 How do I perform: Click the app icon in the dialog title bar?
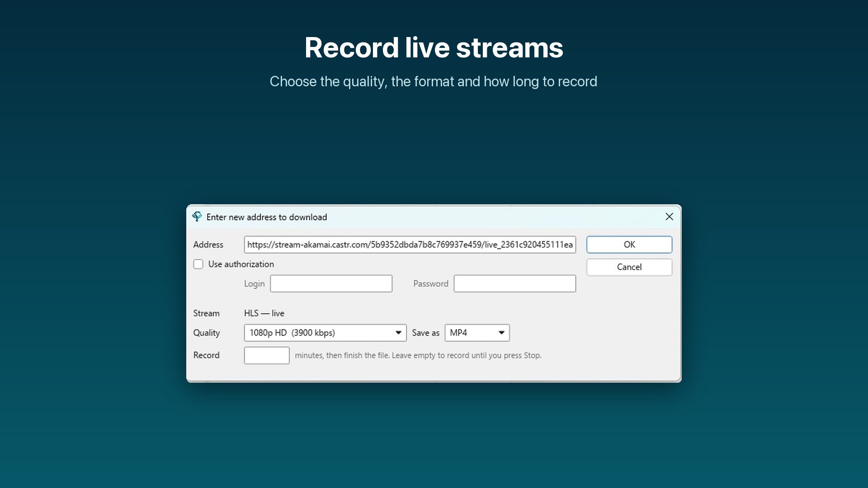pyautogui.click(x=197, y=217)
